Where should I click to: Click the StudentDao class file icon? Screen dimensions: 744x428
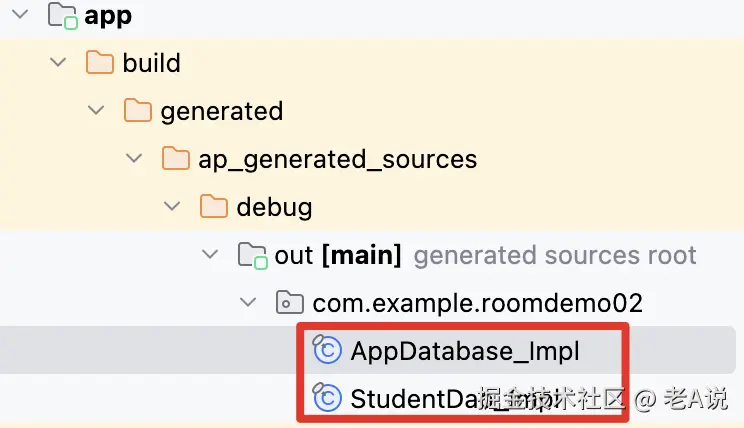[327, 398]
